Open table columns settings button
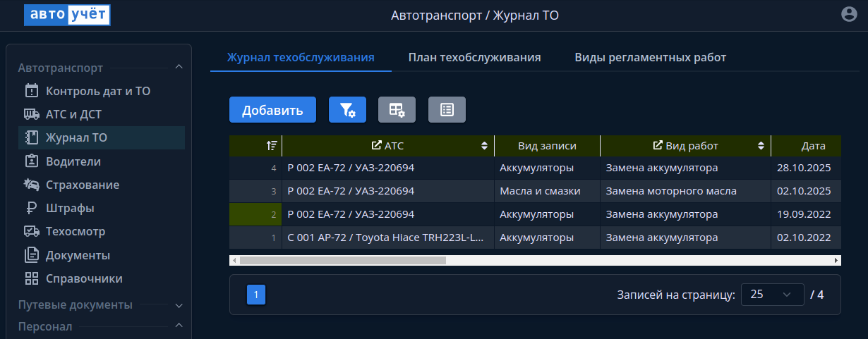Viewport: 868px width, 339px height. pos(397,110)
